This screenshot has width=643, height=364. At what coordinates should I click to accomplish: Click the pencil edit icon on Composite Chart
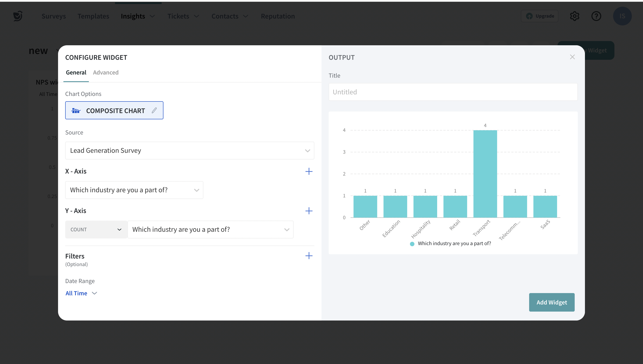(x=154, y=110)
